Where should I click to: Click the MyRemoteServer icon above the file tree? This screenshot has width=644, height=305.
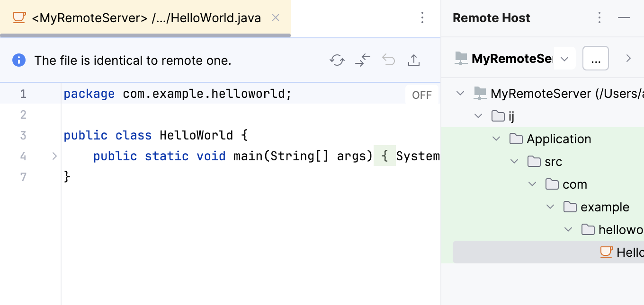pyautogui.click(x=460, y=58)
